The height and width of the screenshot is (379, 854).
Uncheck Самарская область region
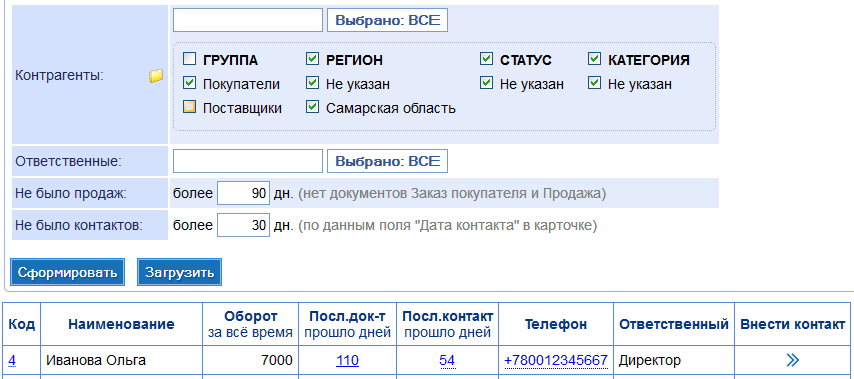[x=312, y=107]
